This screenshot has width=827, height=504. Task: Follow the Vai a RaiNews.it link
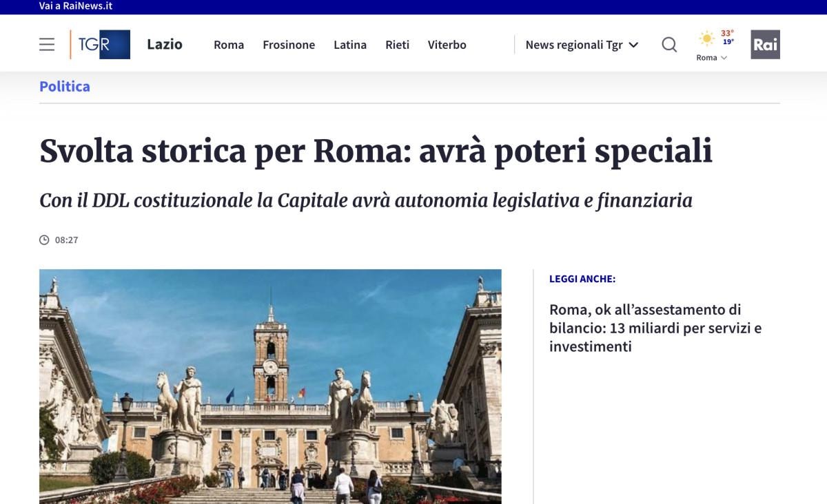(x=76, y=6)
